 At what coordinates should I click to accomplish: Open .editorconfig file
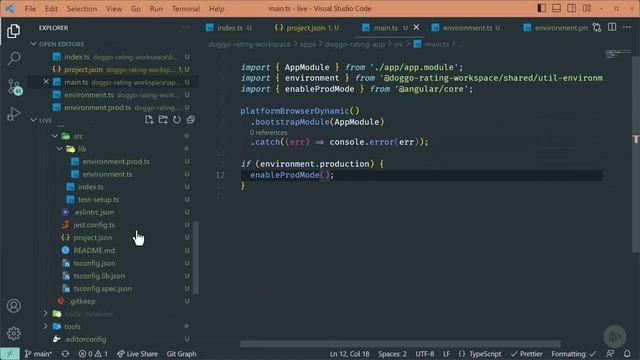pyautogui.click(x=85, y=339)
